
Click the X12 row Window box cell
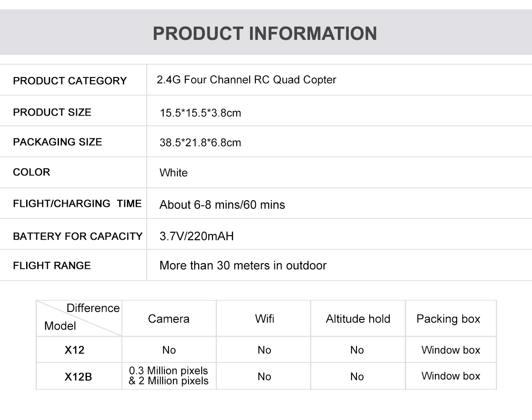coord(451,350)
